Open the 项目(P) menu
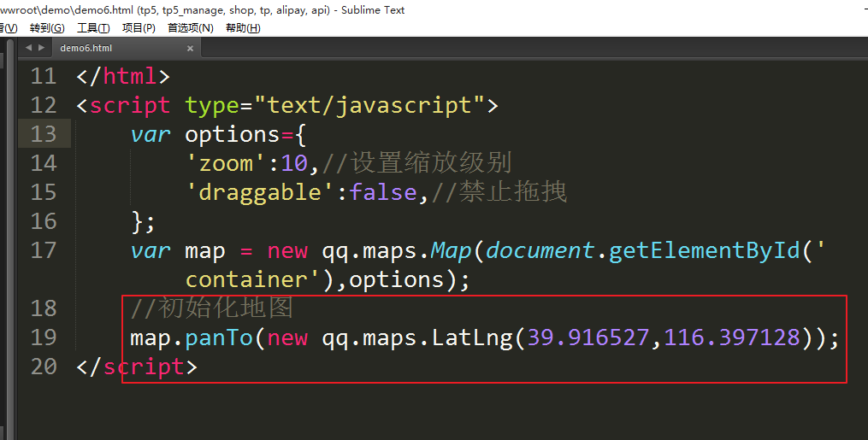868x440 pixels. (x=139, y=27)
